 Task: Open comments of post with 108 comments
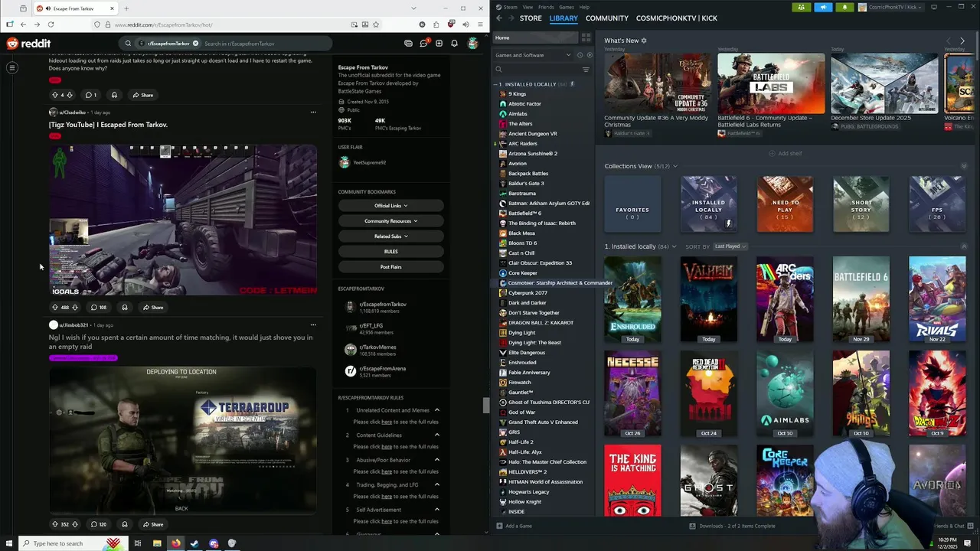pyautogui.click(x=98, y=307)
